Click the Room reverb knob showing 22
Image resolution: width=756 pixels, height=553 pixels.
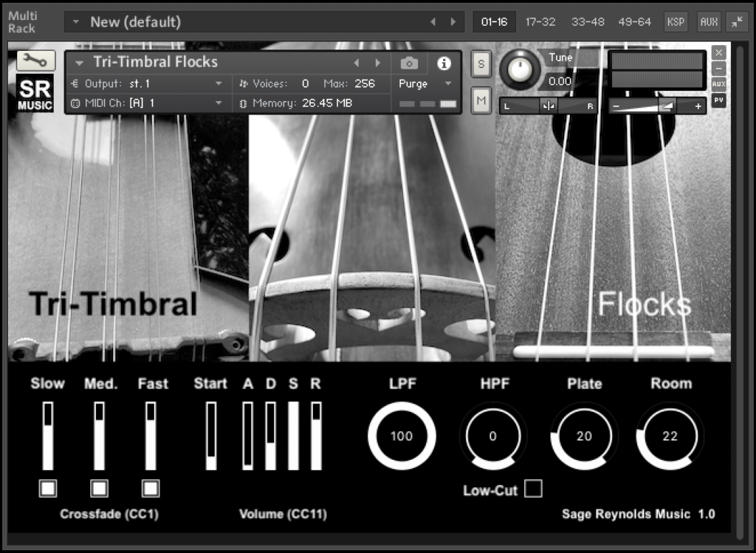[670, 436]
